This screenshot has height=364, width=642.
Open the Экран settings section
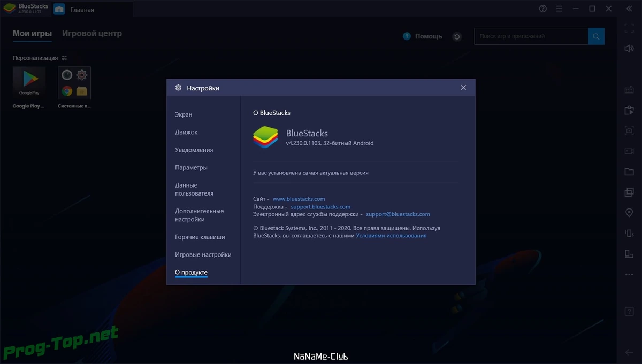tap(184, 114)
